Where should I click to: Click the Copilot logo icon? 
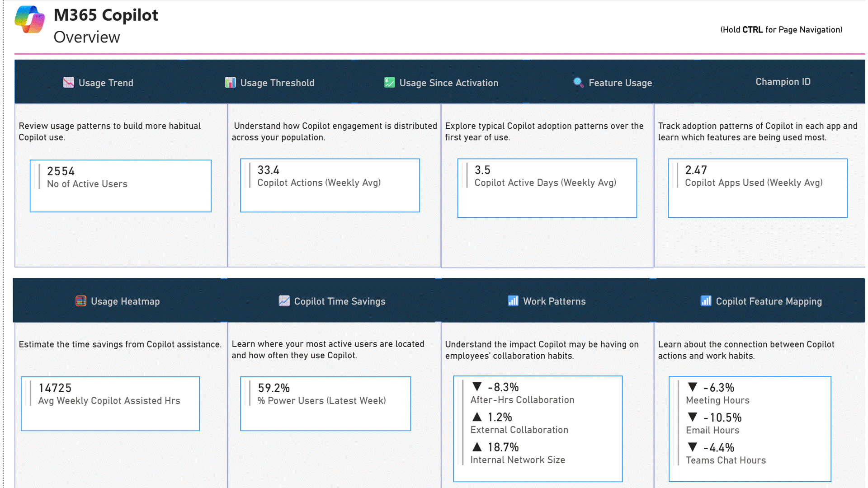[x=29, y=20]
